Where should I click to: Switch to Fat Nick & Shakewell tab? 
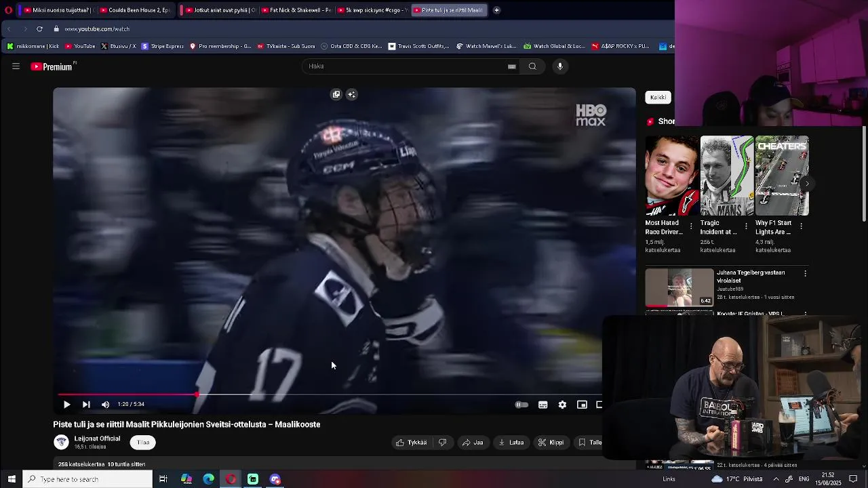coord(296,10)
